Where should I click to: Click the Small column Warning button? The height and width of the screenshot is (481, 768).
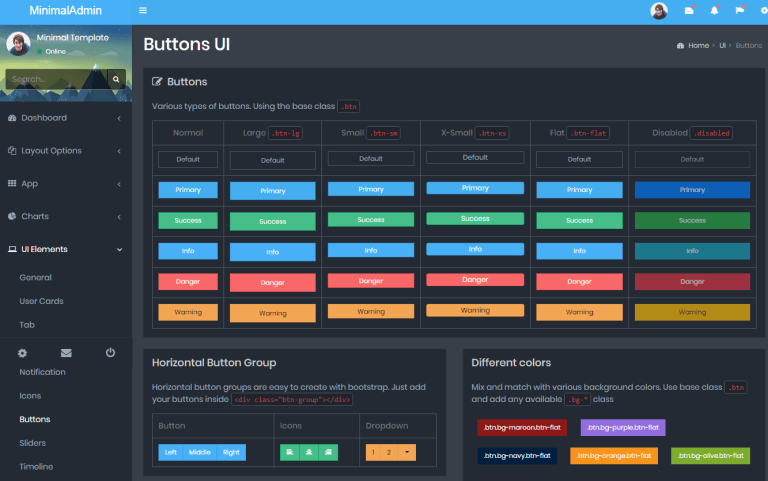[x=371, y=311]
